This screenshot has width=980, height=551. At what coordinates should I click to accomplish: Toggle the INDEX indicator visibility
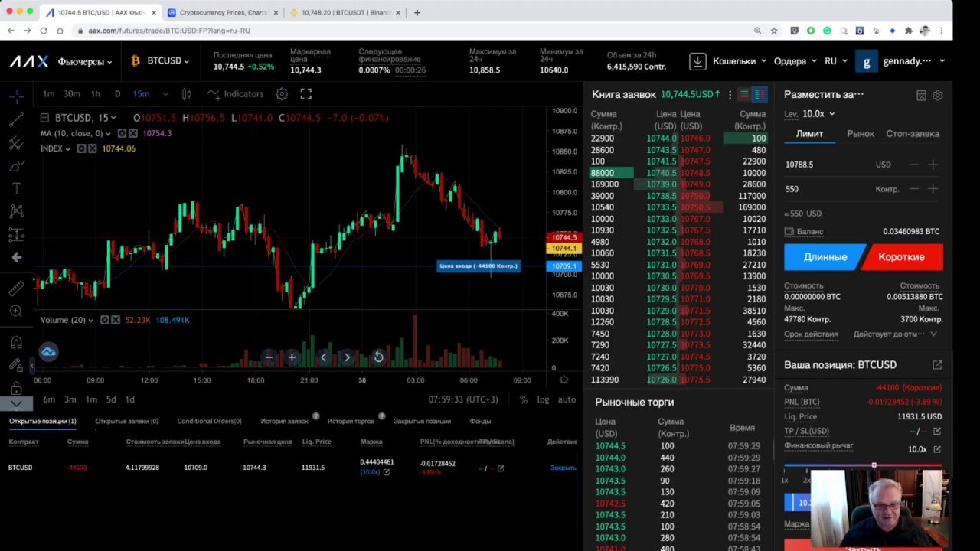click(81, 148)
